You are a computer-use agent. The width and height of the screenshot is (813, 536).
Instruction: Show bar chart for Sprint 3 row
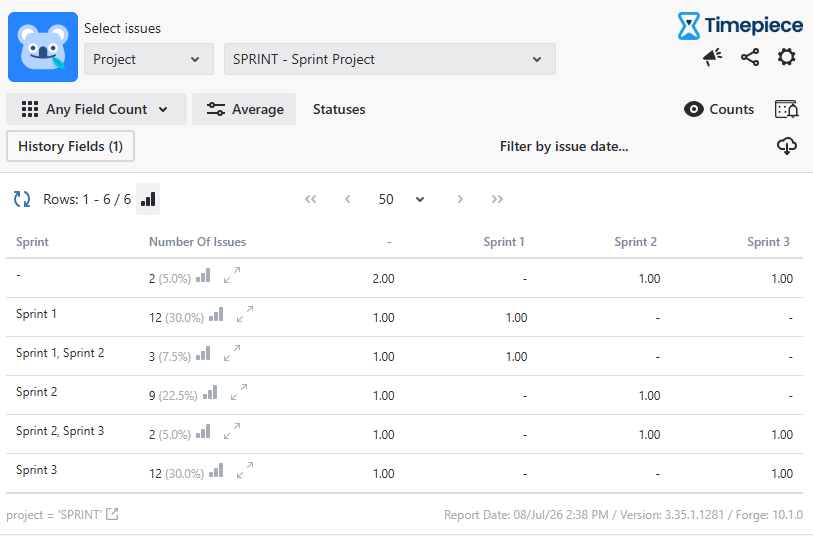pos(216,471)
